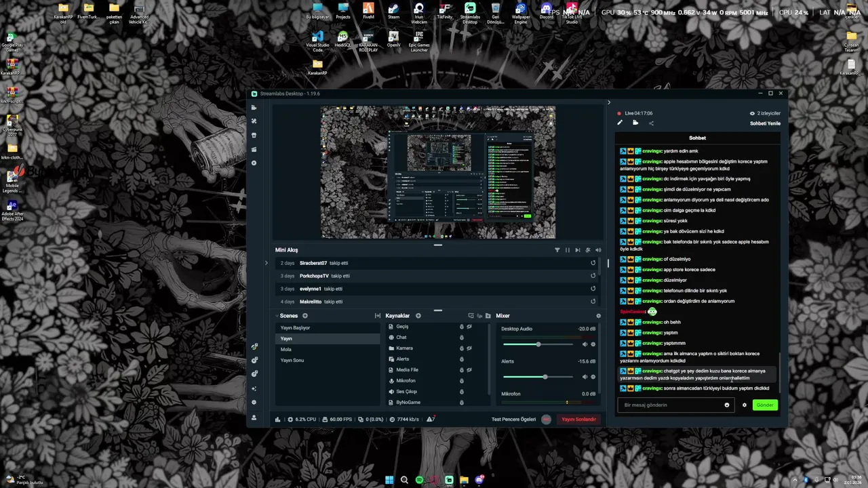Mute event sounds in Mini Akış
Image resolution: width=868 pixels, height=488 pixels.
coord(598,250)
